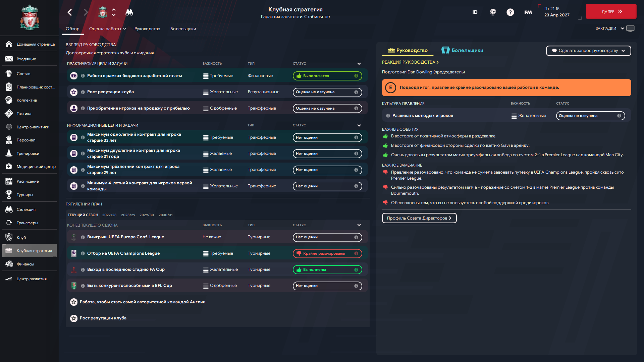Open the Руководство top tab

point(147,29)
